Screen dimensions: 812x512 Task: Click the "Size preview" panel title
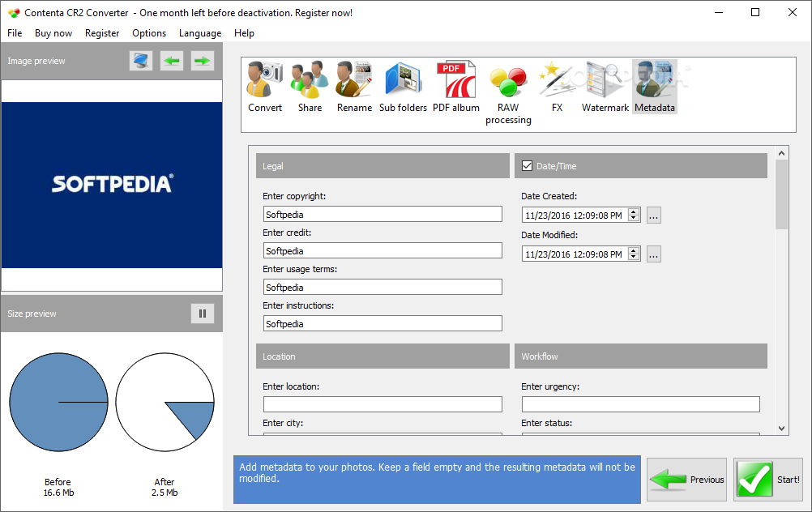[x=32, y=314]
